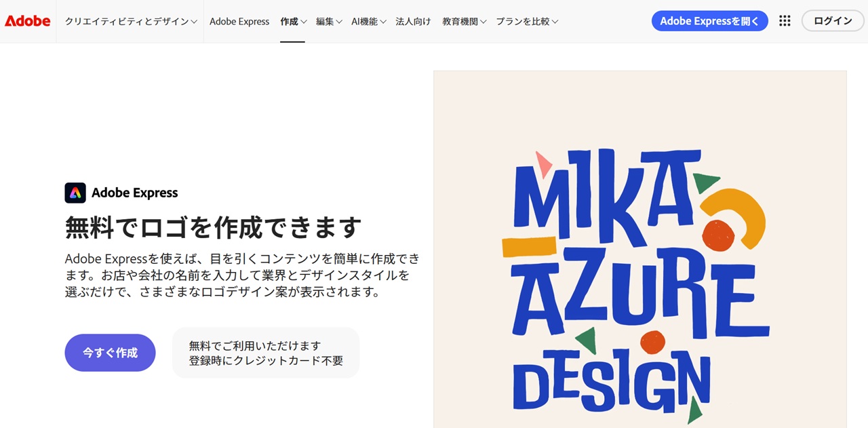Click the Adobe logo in header
868x428 pixels.
click(x=28, y=21)
